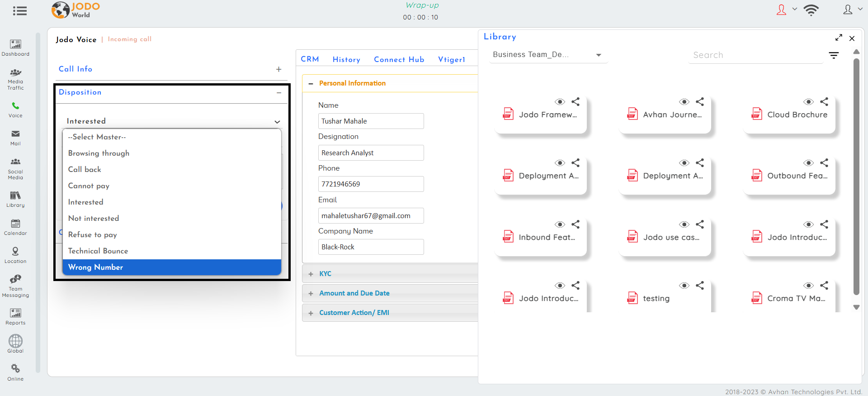Preview Jodo use cas... with eye icon
The width and height of the screenshot is (868, 396).
[x=684, y=224]
